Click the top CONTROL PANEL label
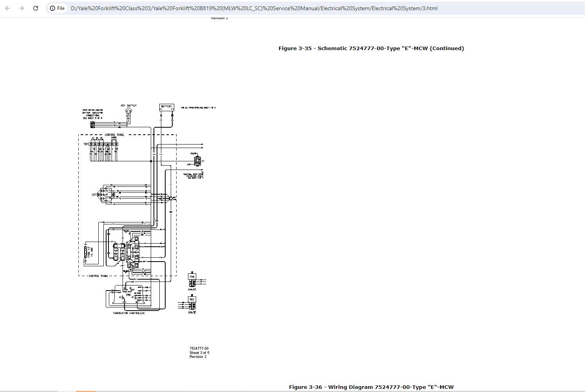This screenshot has width=585, height=392. tap(114, 135)
